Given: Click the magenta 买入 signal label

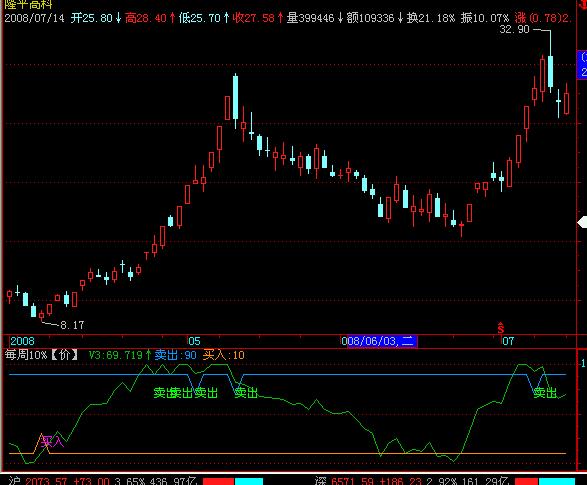Looking at the screenshot, I should tap(52, 442).
